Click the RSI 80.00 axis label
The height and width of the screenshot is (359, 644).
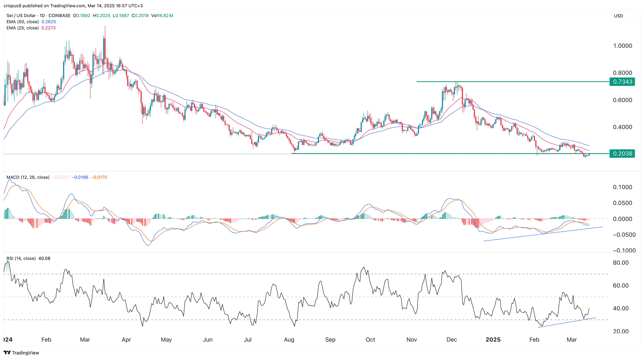click(621, 263)
